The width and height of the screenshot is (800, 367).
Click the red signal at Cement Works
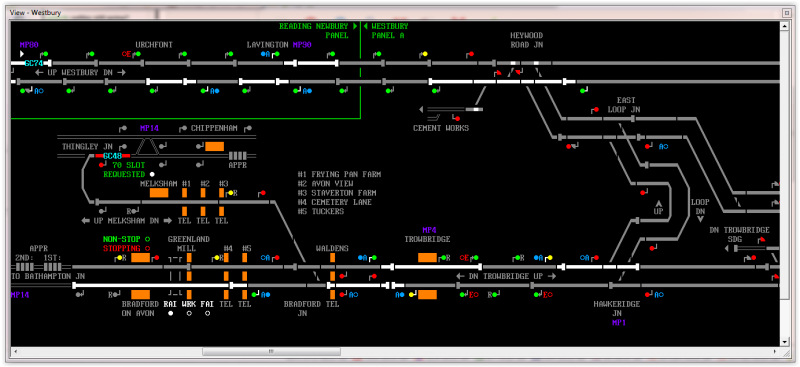(x=457, y=119)
